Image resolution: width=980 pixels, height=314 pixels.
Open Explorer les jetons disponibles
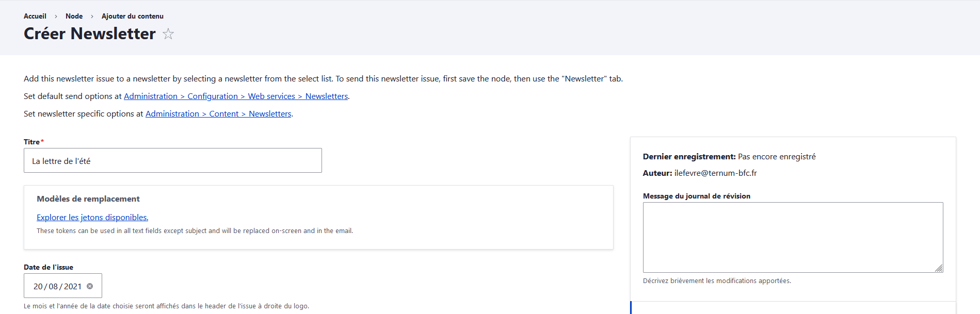point(92,218)
